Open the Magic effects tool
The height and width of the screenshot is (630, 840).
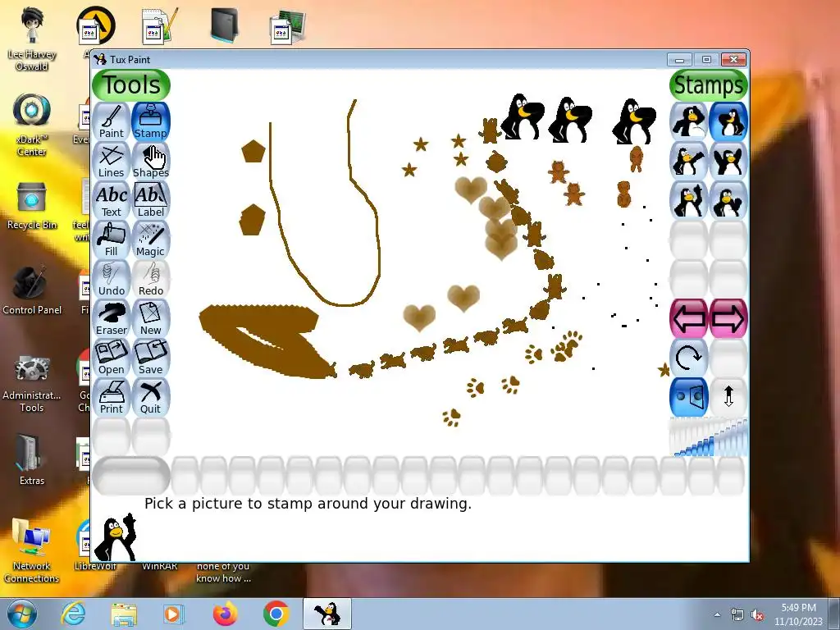151,240
